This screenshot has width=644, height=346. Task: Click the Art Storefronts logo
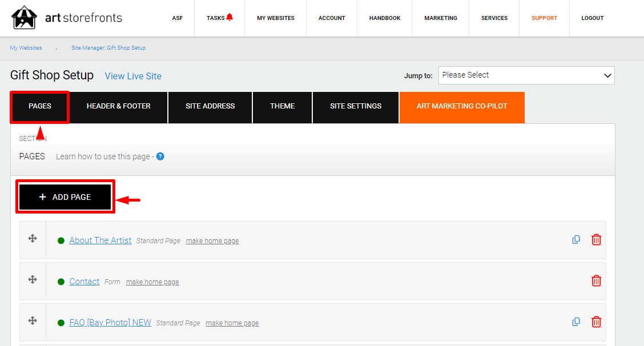66,18
